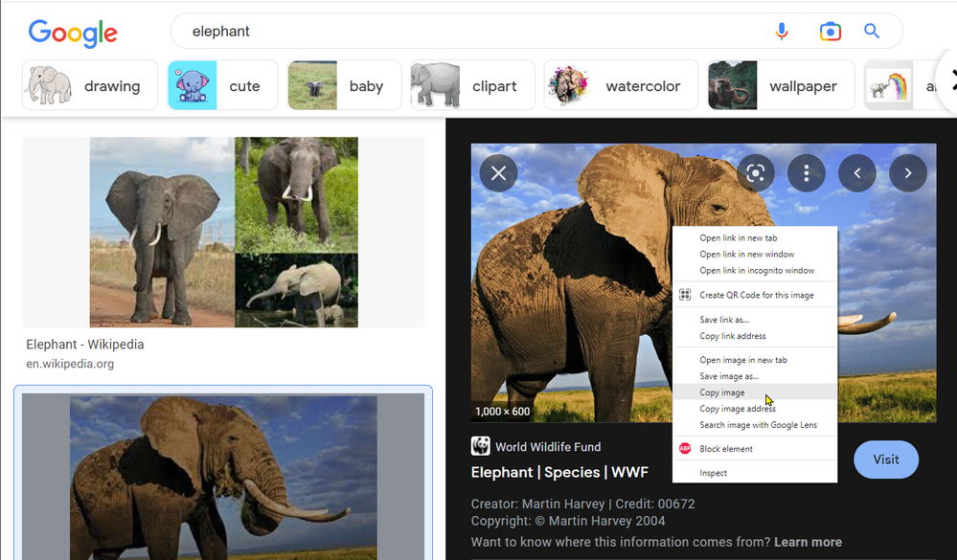The width and height of the screenshot is (957, 560).
Task: Select the drawing filter chip
Action: pyautogui.click(x=90, y=85)
